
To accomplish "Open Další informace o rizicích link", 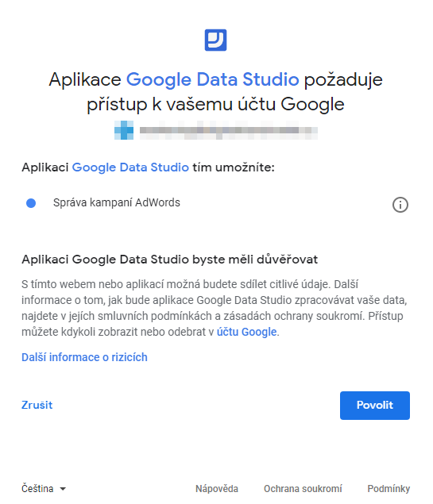I will pyautogui.click(x=84, y=357).
